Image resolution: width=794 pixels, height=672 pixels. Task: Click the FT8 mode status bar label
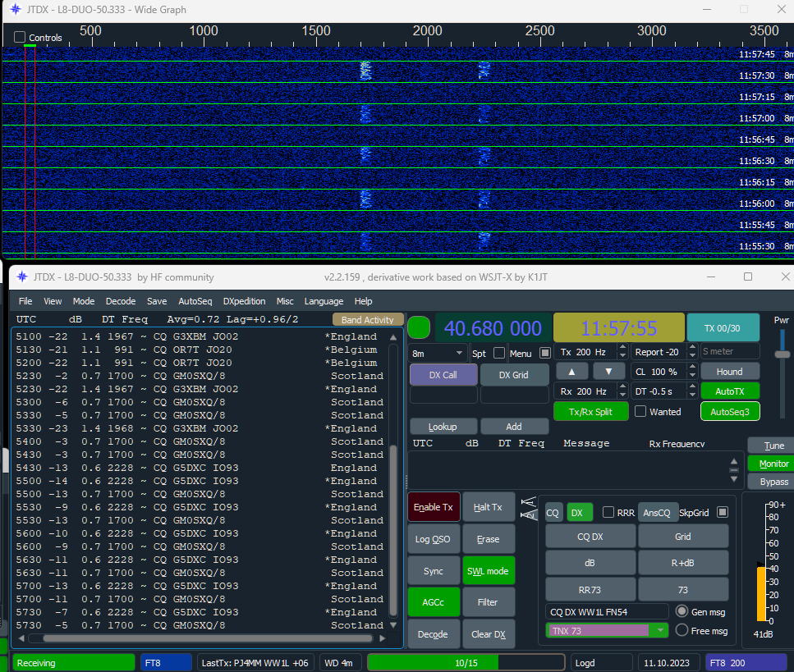[166, 662]
